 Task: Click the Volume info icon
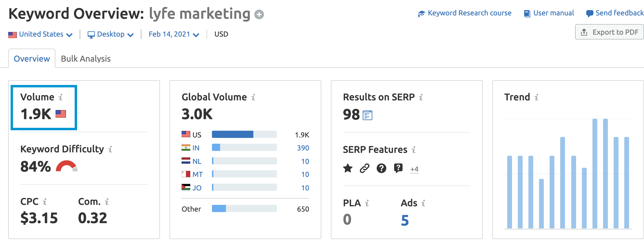(x=60, y=97)
